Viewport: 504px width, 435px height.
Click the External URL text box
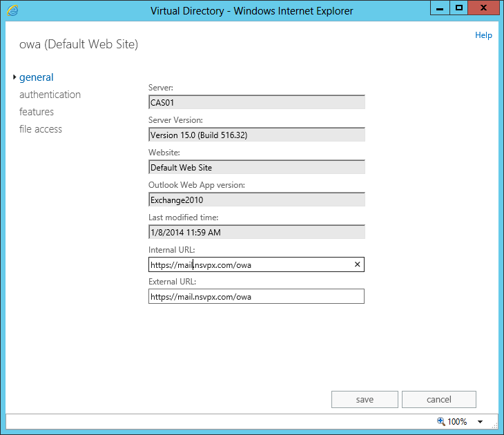256,297
